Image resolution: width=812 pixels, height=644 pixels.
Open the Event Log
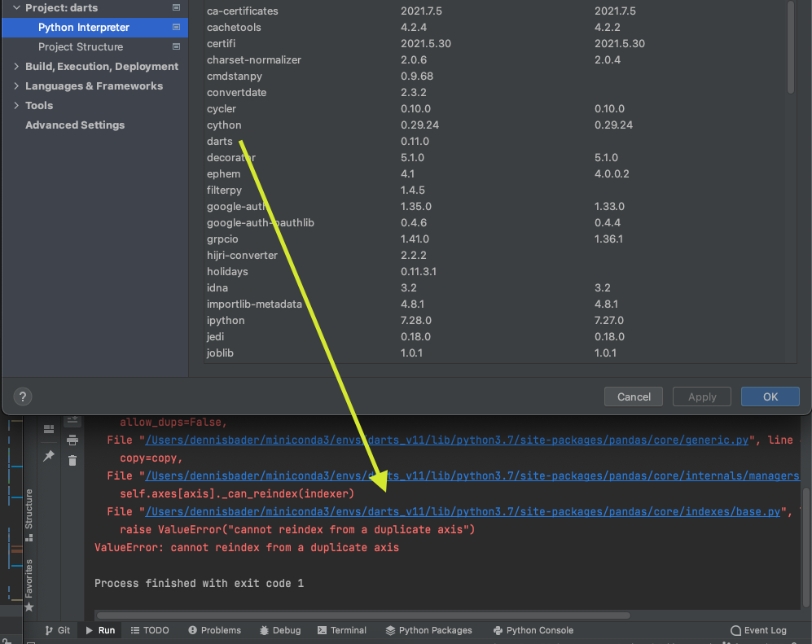[759, 629]
